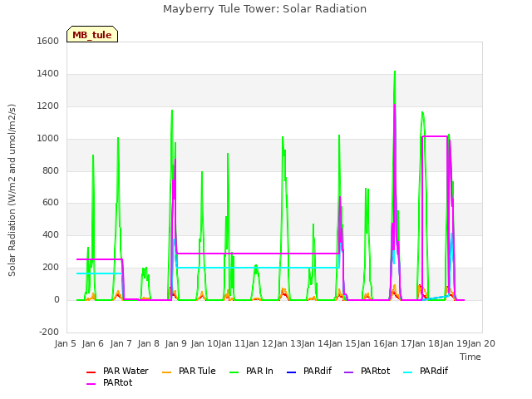Click the -200 y-axis tick label
Image resolution: width=532 pixels, height=399 pixels.
[x=49, y=332]
